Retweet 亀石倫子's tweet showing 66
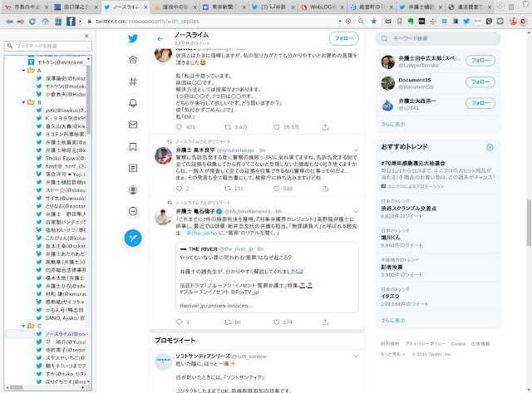Screen dimensions: 532x393 tap(228, 322)
